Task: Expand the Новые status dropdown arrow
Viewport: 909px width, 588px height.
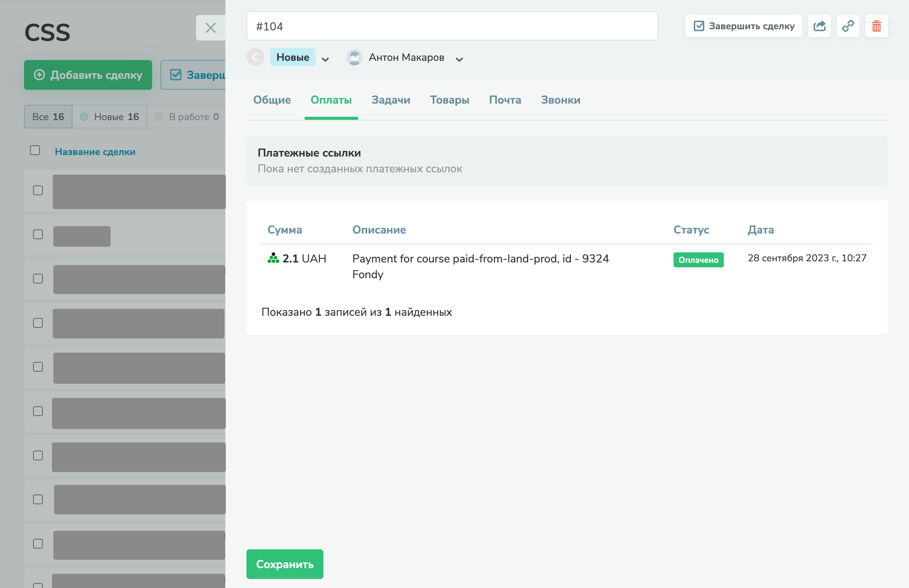Action: coord(325,59)
